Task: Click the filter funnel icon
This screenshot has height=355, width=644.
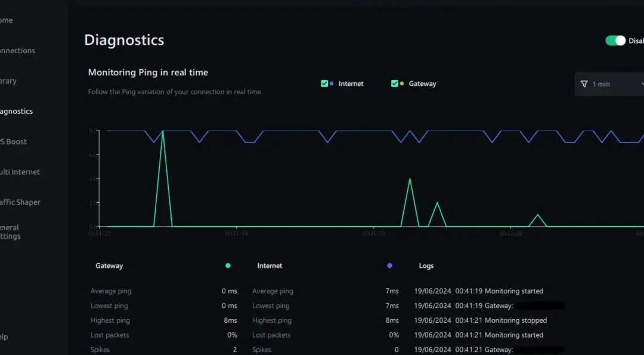Action: [x=584, y=84]
